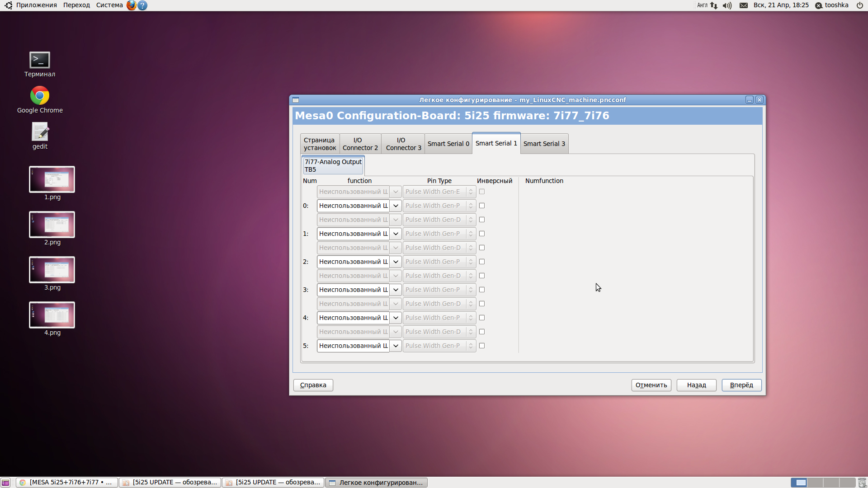This screenshot has height=488, width=868.
Task: Open the 3.png desktop thumbnail
Action: [x=52, y=270]
